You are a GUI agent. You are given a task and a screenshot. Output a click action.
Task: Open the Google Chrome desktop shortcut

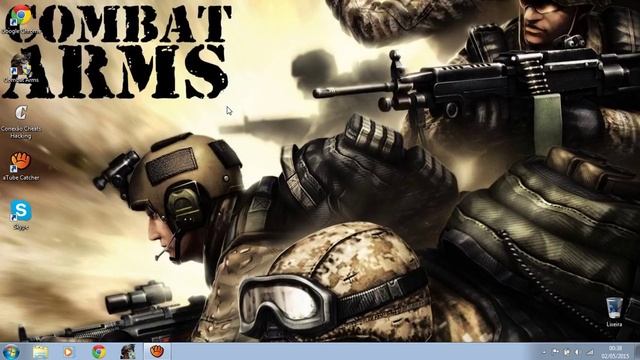point(20,18)
